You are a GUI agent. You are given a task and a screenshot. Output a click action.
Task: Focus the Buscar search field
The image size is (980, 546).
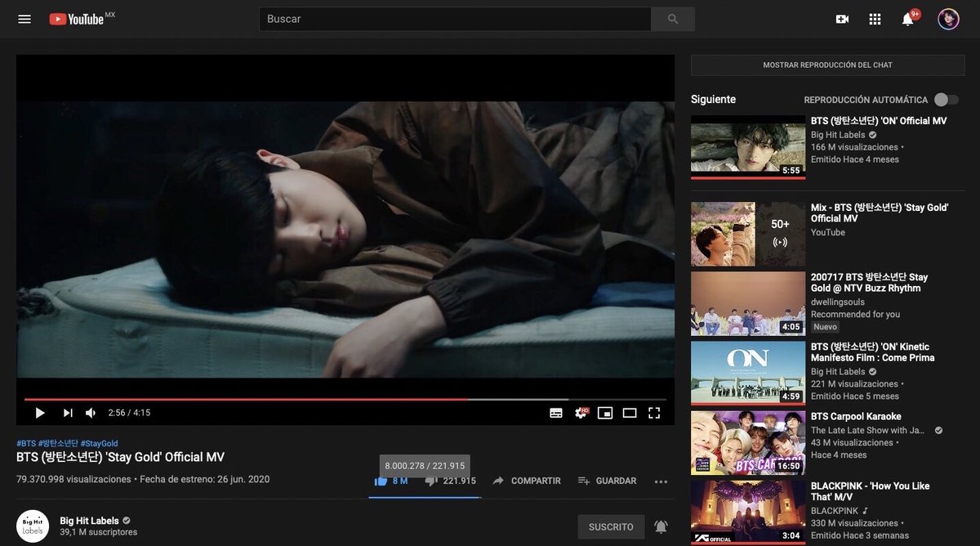pos(455,19)
